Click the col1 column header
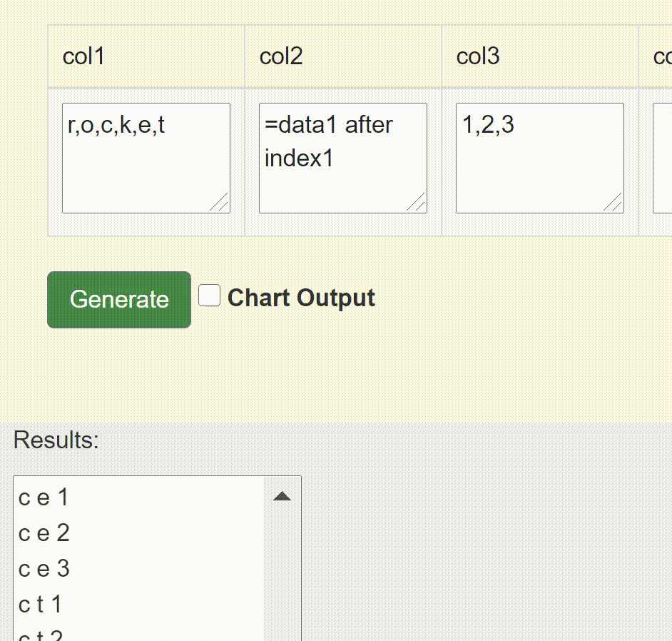Viewport: 672px width, 641px height. [146, 56]
